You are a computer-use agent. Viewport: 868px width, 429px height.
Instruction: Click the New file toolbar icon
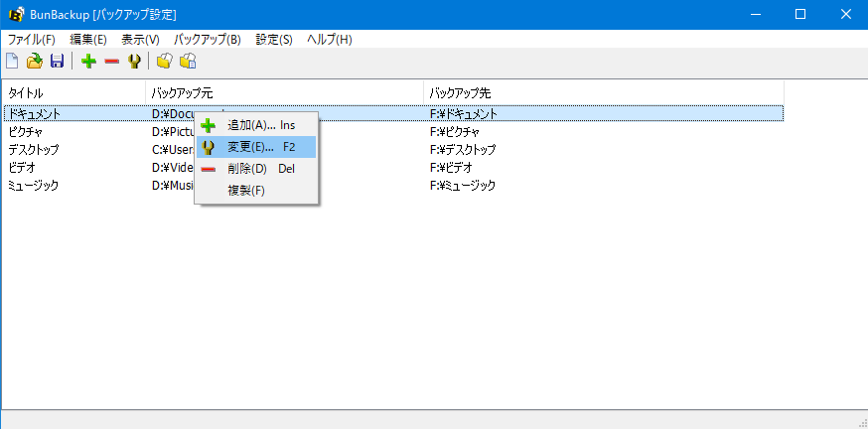pos(12,61)
